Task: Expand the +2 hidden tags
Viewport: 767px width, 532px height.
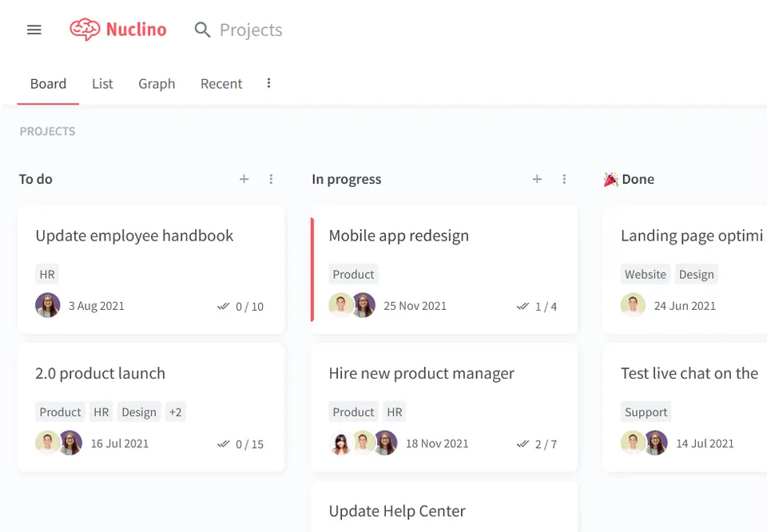Action: (175, 411)
